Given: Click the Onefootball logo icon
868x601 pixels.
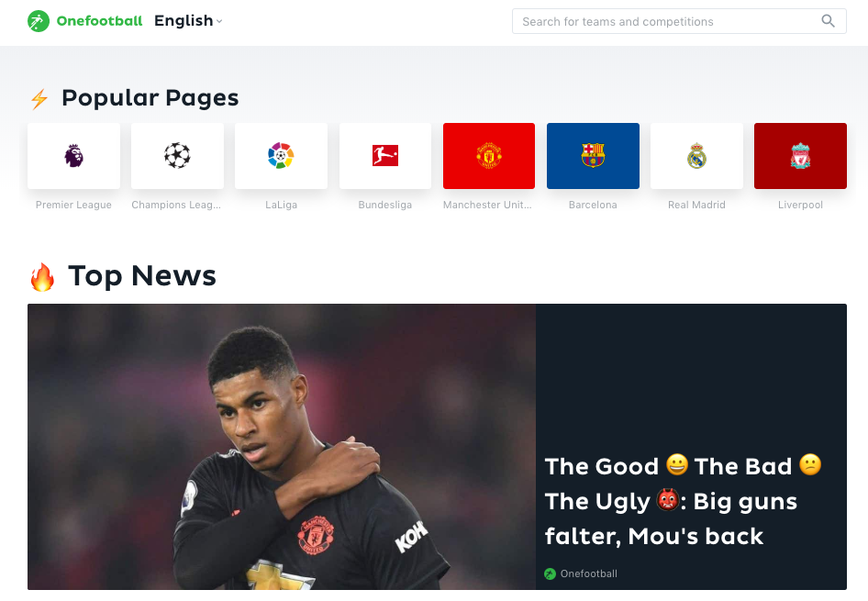Looking at the screenshot, I should point(39,21).
